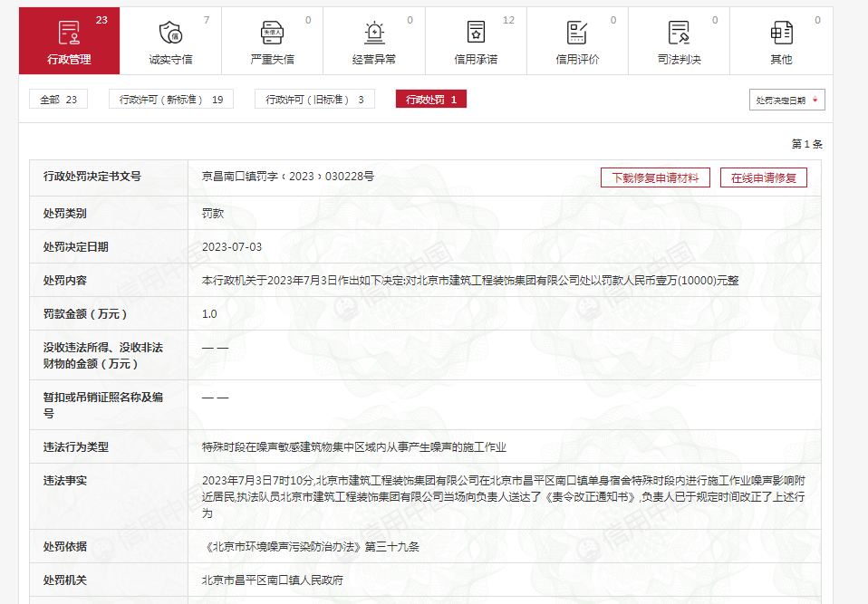
Task: Click the 处罚机关 row label
Action: [64, 580]
